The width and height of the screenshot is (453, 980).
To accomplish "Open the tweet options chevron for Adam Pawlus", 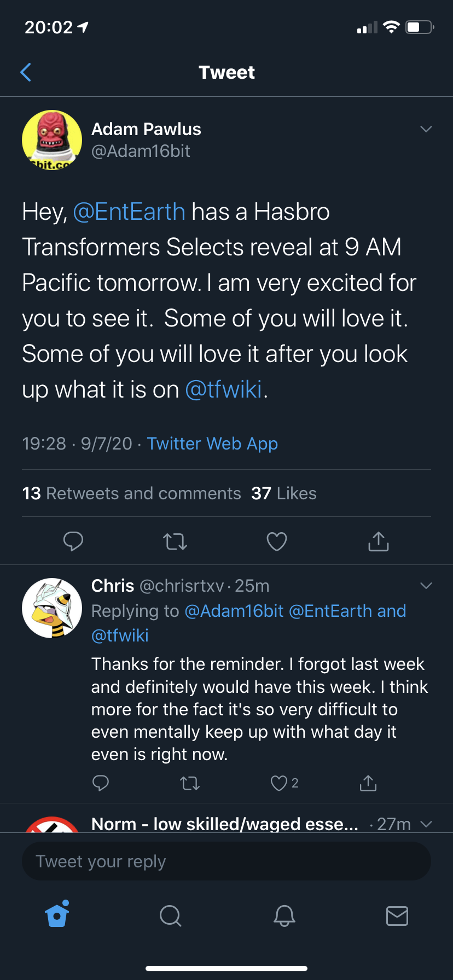I will click(x=426, y=129).
